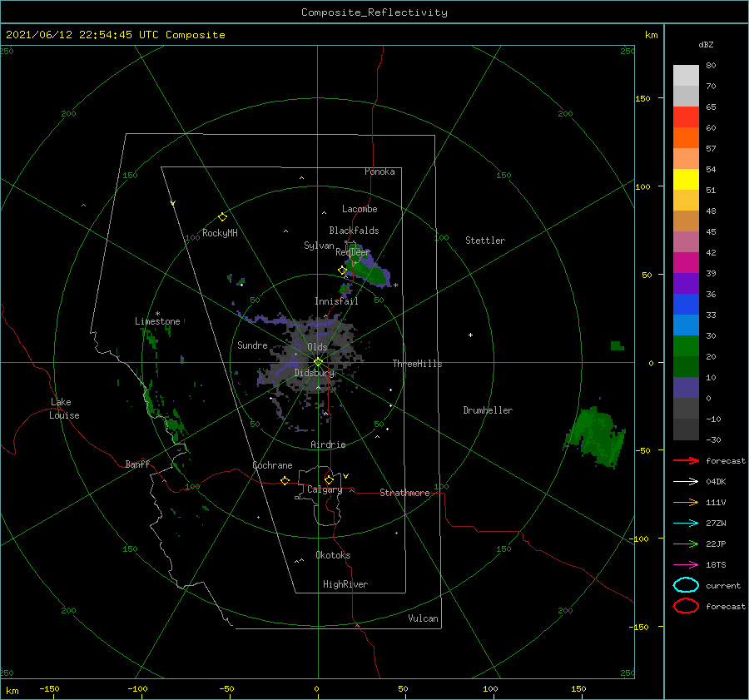The width and height of the screenshot is (749, 700).
Task: Click the Sylvan label
Action: pyautogui.click(x=319, y=246)
